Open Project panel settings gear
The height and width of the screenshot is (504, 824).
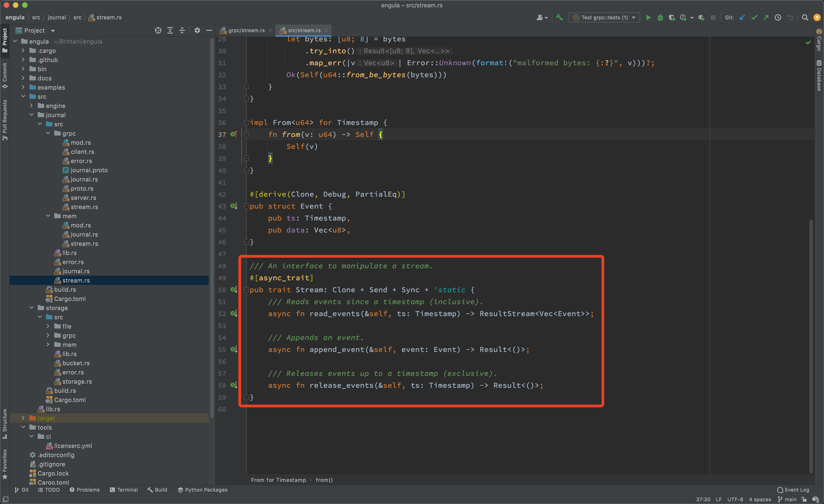(197, 30)
